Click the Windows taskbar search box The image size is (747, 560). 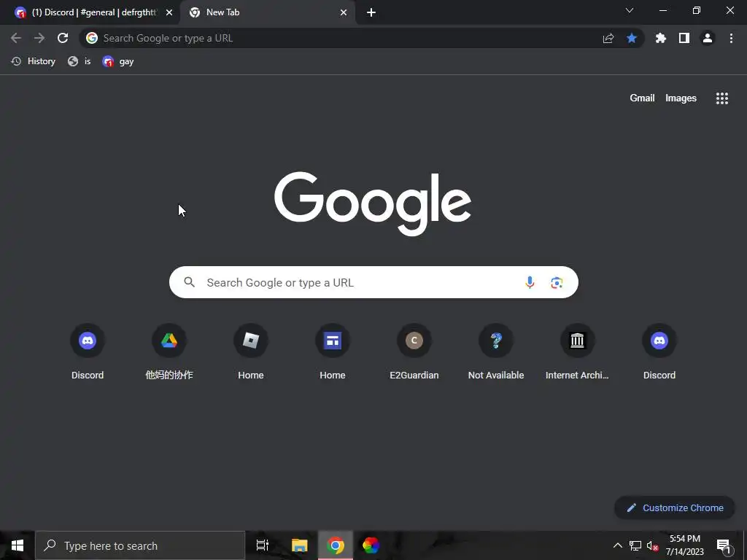click(140, 545)
